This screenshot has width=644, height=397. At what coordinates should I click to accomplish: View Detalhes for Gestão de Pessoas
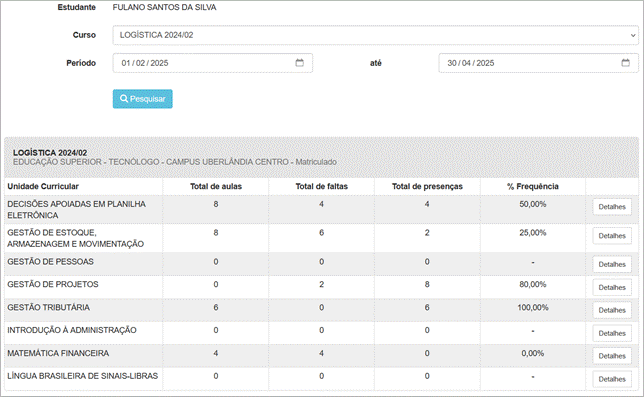coord(612,264)
